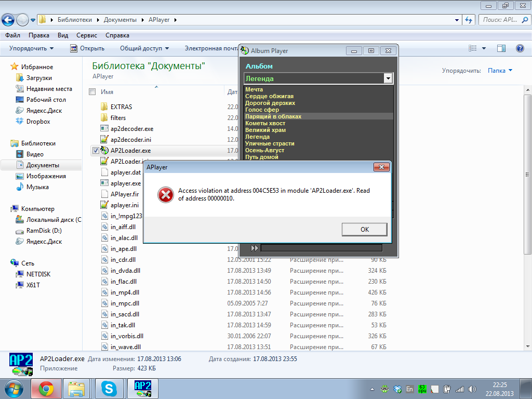Select the aplayer.exe file

126,183
